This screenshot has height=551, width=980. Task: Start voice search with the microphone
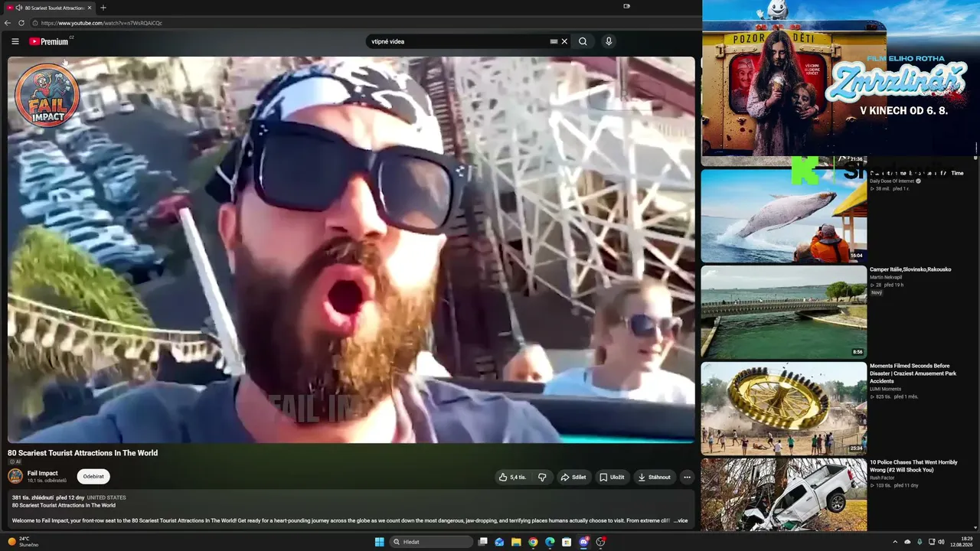click(609, 41)
